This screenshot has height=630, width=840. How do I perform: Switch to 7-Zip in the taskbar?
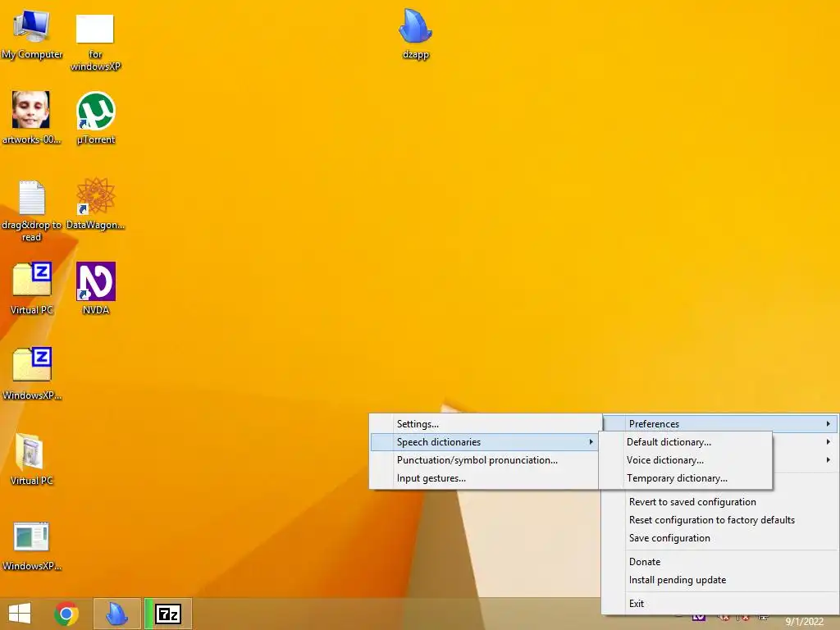tap(167, 614)
